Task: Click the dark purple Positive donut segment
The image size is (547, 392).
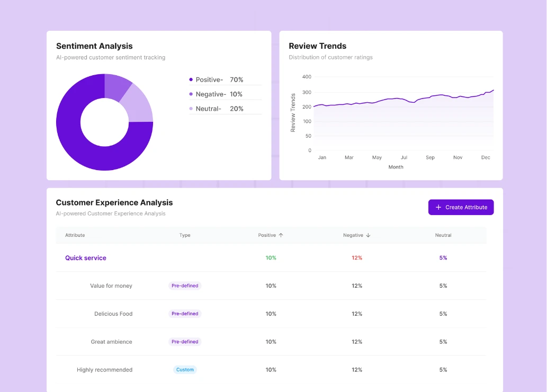Action: (x=78, y=147)
